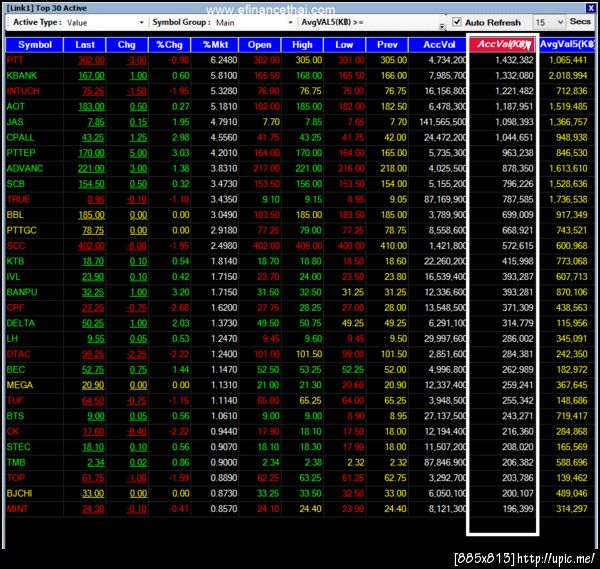
Task: Select the IVL symbol
Action: (13, 277)
